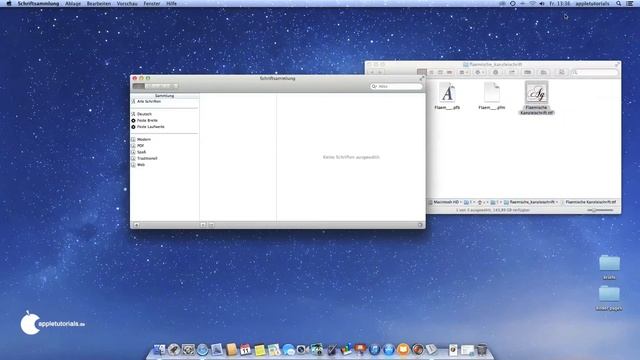
Task: Toggle the enable/disable font checkbox button
Action: click(211, 225)
